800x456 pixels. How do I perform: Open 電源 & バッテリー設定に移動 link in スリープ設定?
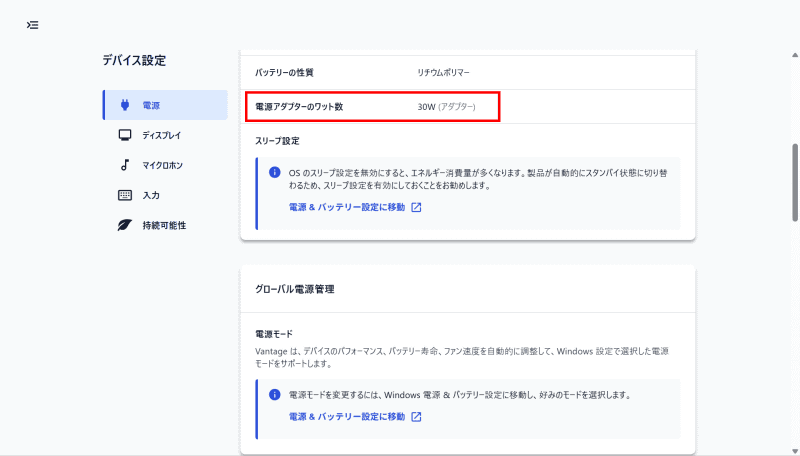tap(347, 207)
